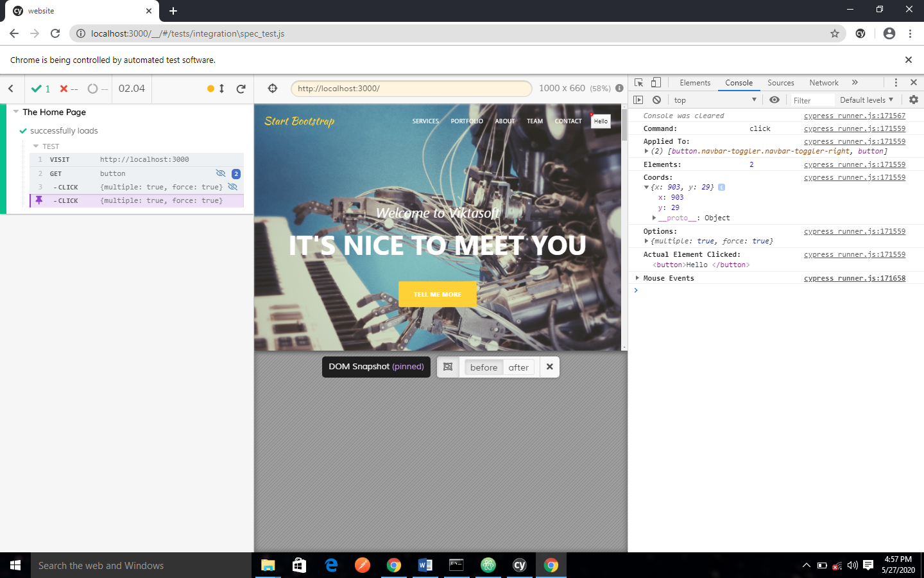Click the viewport info icon
This screenshot has width=924, height=578.
point(619,88)
